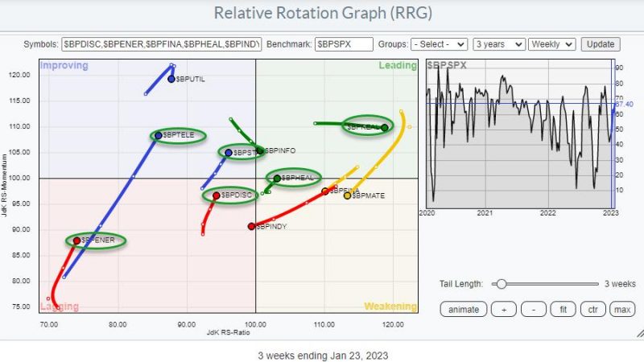Click the Weakening quadrant label
This screenshot has width=644, height=362.
[390, 306]
